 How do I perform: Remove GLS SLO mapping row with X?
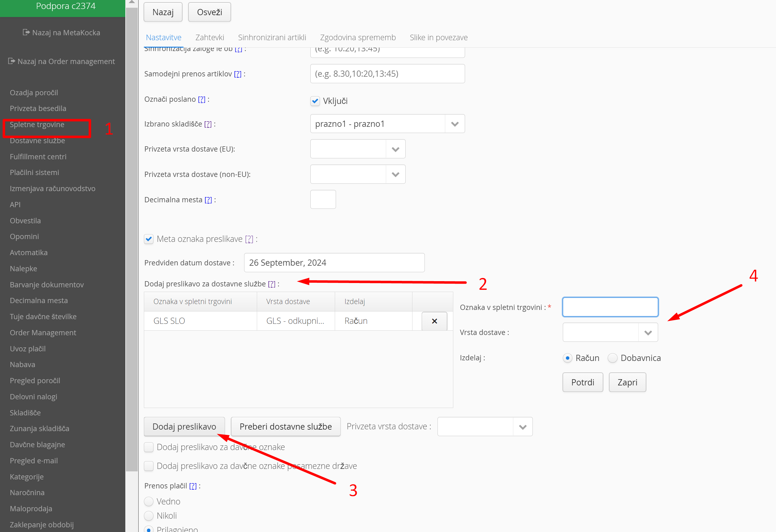(x=434, y=321)
